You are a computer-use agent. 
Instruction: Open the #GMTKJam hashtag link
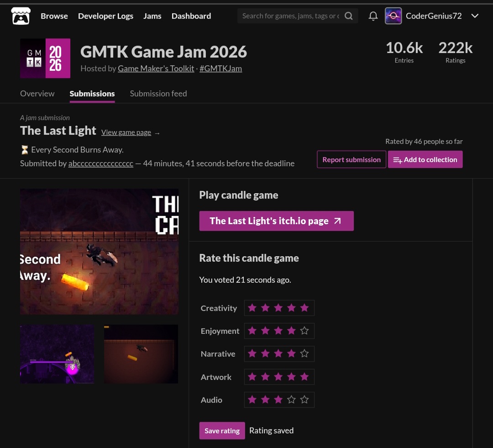tap(221, 68)
